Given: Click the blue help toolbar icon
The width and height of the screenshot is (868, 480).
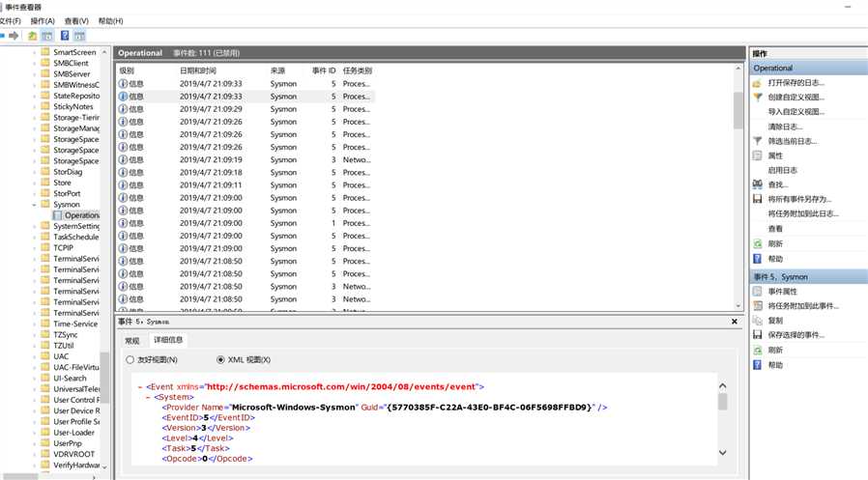Looking at the screenshot, I should (65, 36).
